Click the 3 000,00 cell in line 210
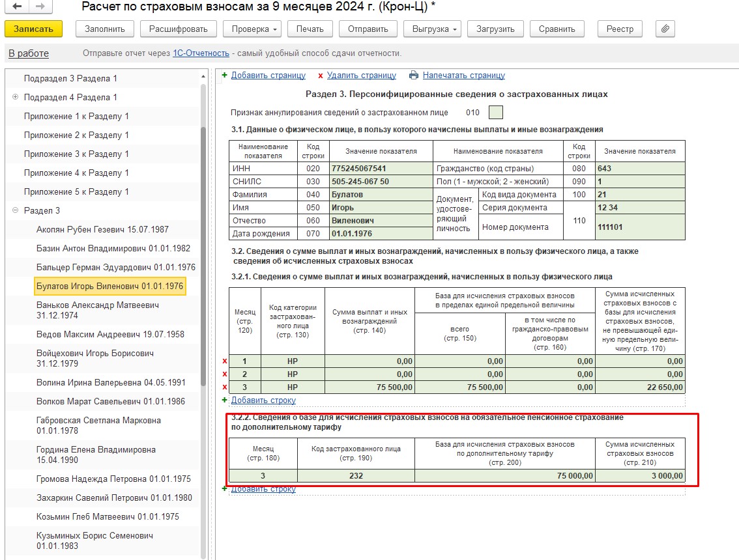This screenshot has height=560, width=739. pos(640,476)
